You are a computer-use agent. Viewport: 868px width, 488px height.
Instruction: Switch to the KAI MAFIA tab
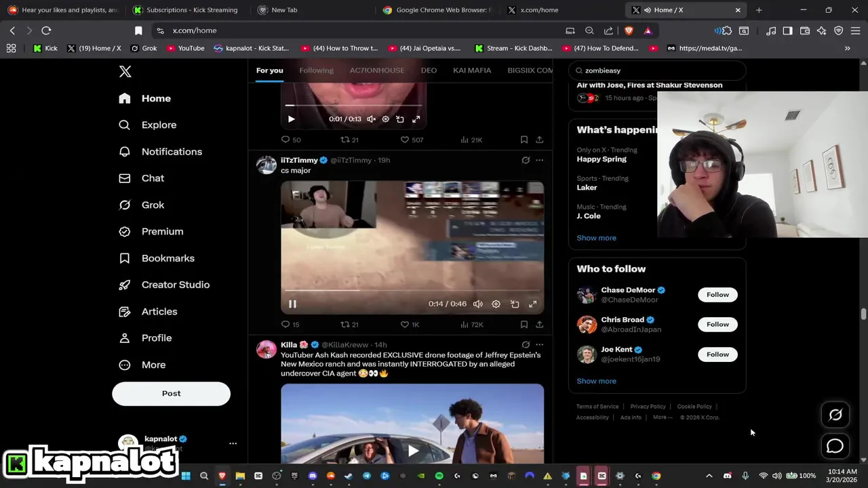(472, 70)
